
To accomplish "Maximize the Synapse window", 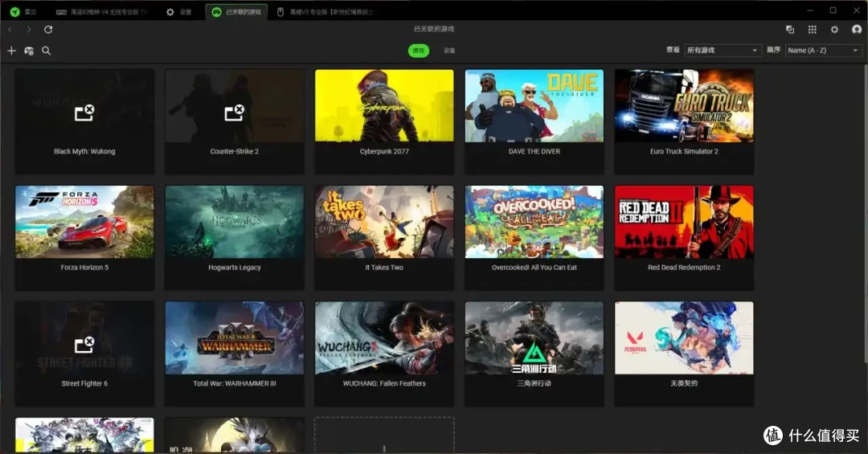I will click(x=833, y=10).
